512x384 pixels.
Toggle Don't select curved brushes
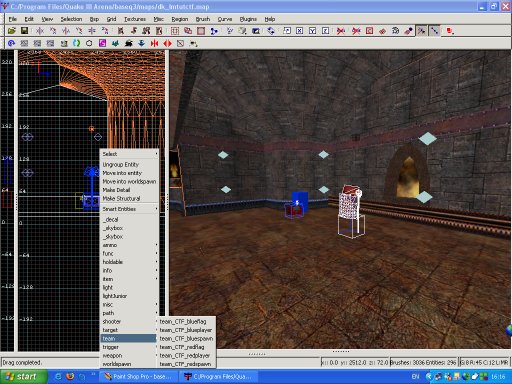(x=356, y=31)
